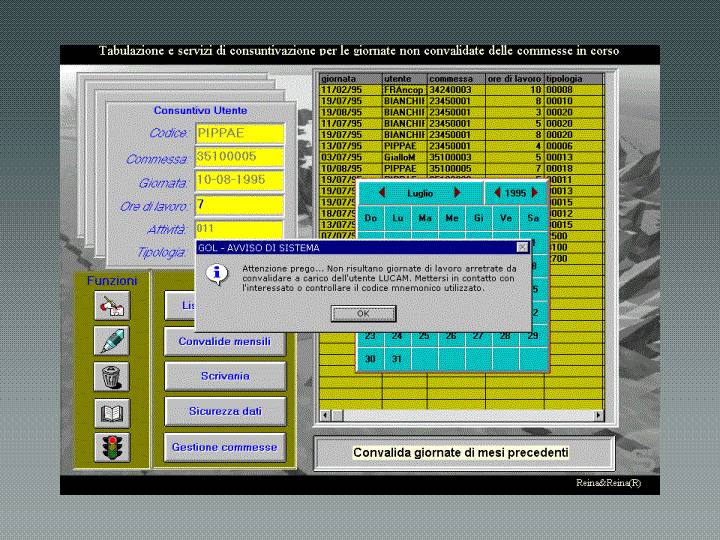Image resolution: width=720 pixels, height=540 pixels.
Task: Select day 31 in the calendar
Action: point(397,359)
